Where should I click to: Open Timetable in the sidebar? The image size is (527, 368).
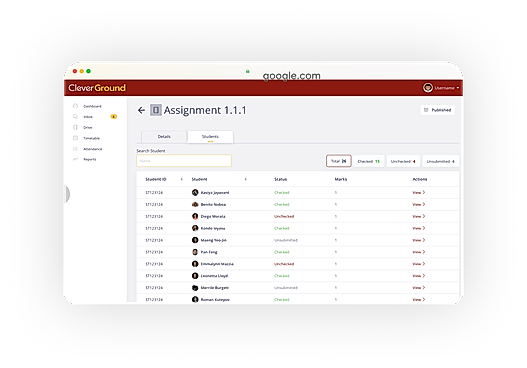coord(87,138)
